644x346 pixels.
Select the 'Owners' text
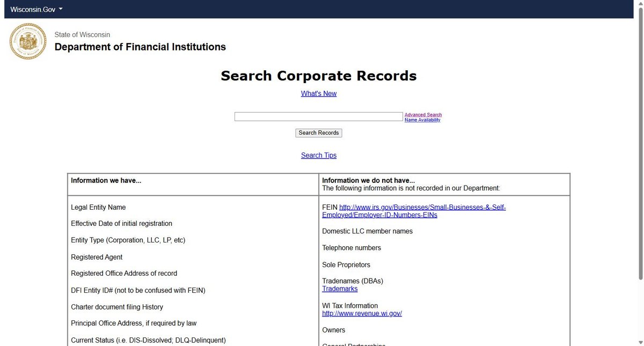click(334, 330)
